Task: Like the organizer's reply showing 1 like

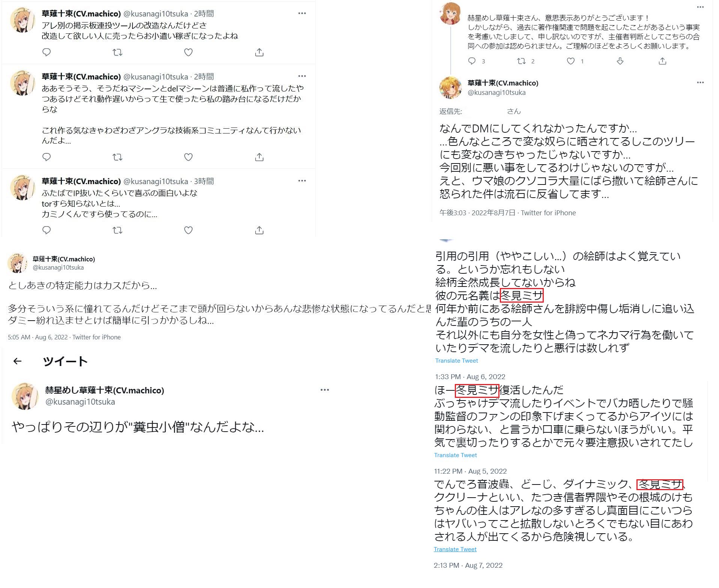Action: [x=571, y=61]
